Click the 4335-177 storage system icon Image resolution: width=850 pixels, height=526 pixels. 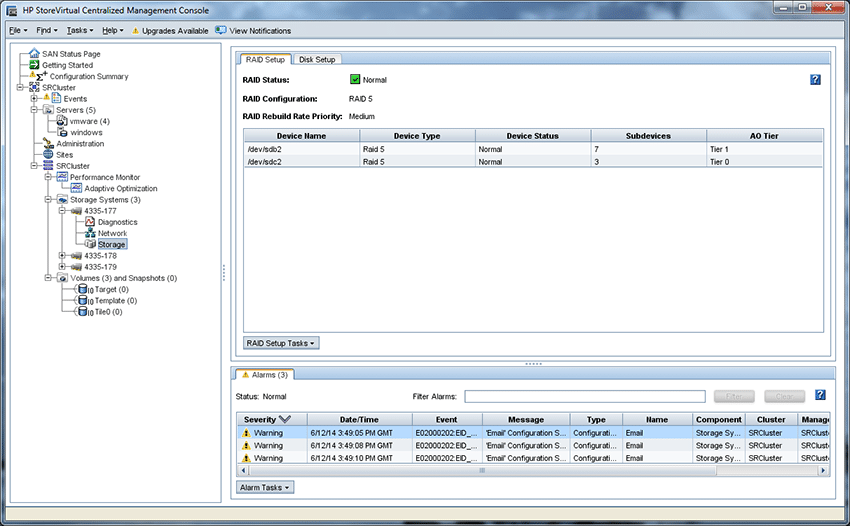[76, 210]
